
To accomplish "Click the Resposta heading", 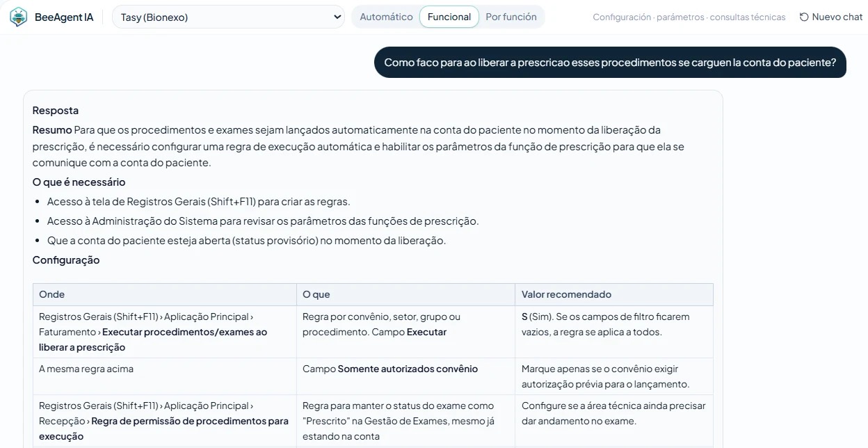I will [56, 110].
